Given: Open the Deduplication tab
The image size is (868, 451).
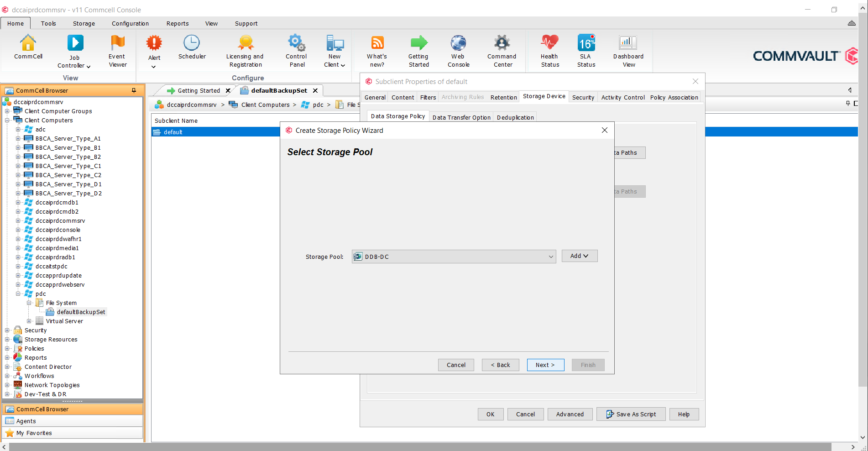Looking at the screenshot, I should click(515, 117).
